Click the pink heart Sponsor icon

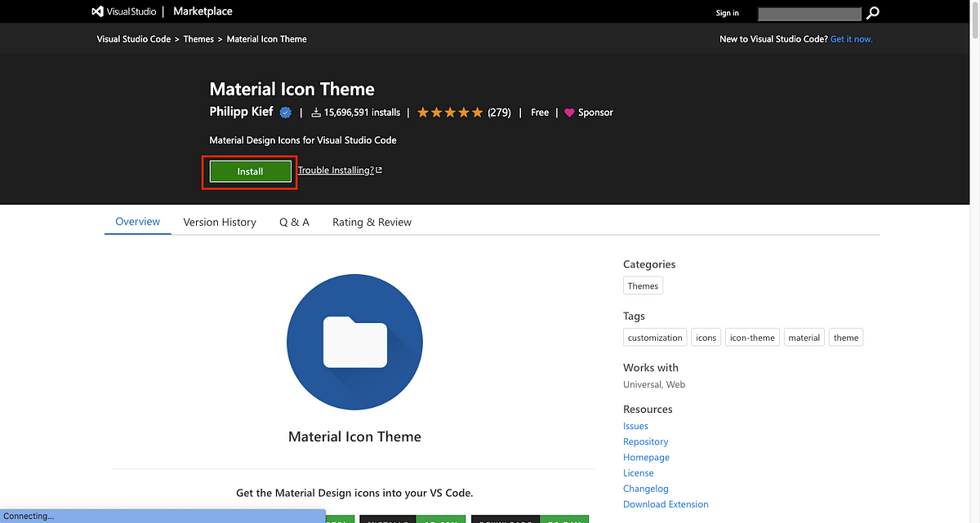pos(569,113)
